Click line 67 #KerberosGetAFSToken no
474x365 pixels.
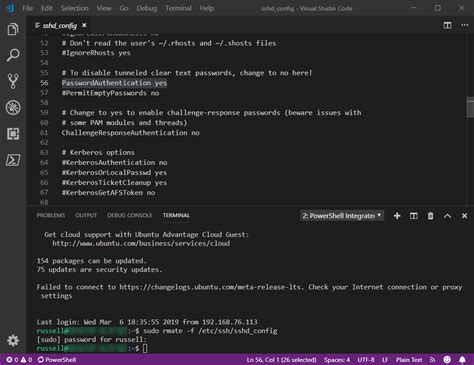point(108,192)
